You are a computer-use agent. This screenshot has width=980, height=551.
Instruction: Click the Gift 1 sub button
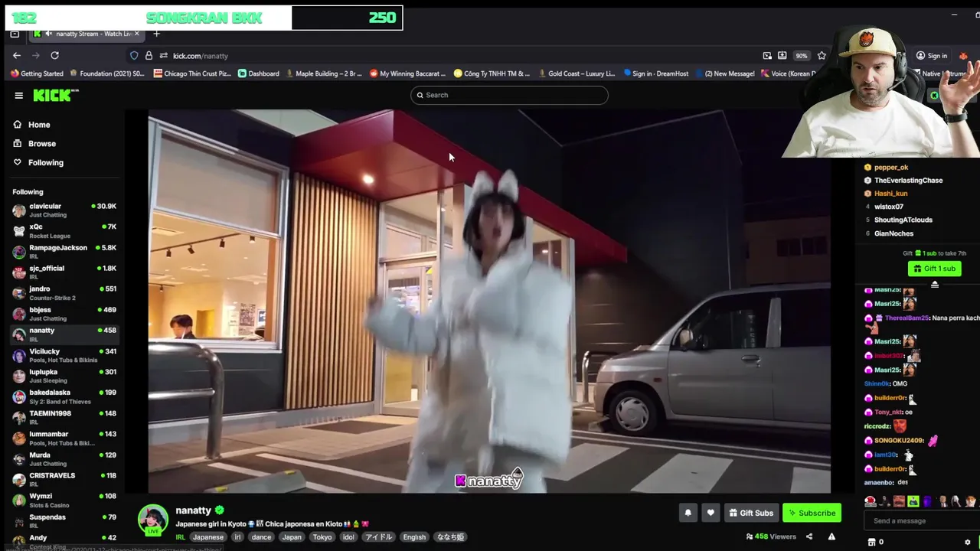[x=934, y=269]
